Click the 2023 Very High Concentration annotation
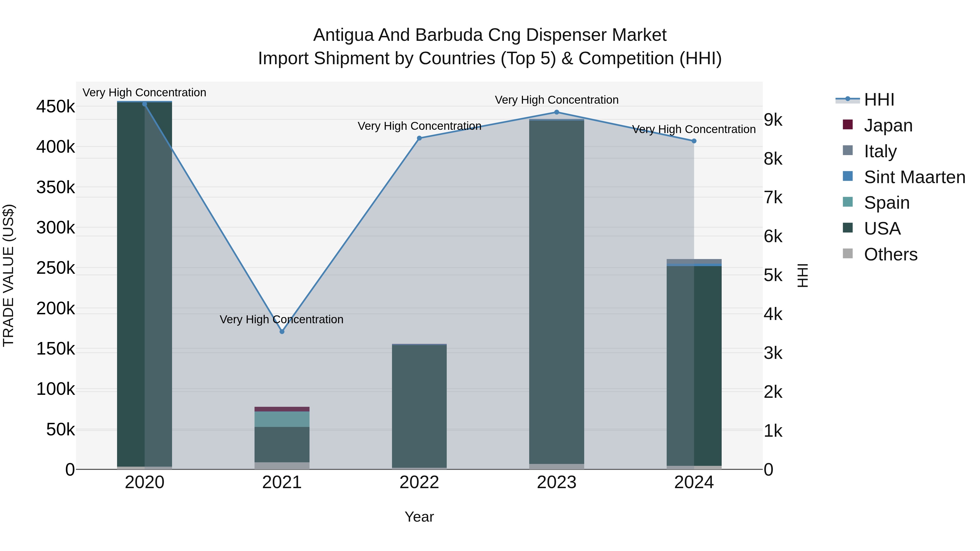 click(x=557, y=100)
